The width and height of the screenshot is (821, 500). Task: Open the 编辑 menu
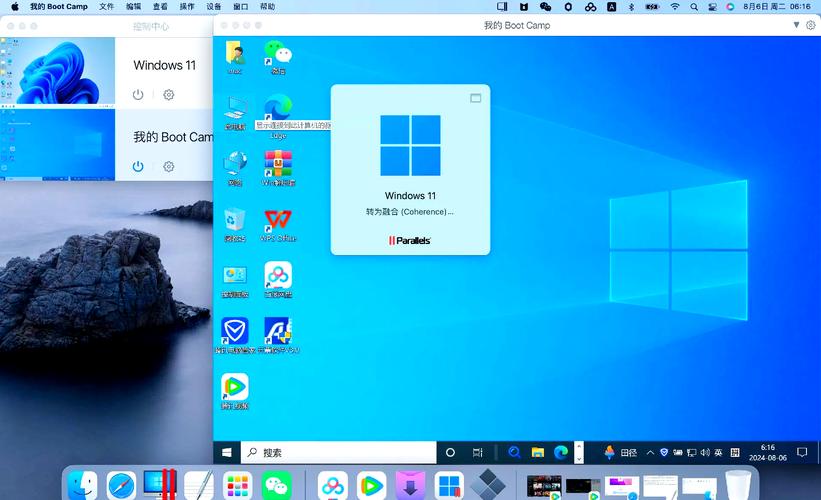pos(134,7)
